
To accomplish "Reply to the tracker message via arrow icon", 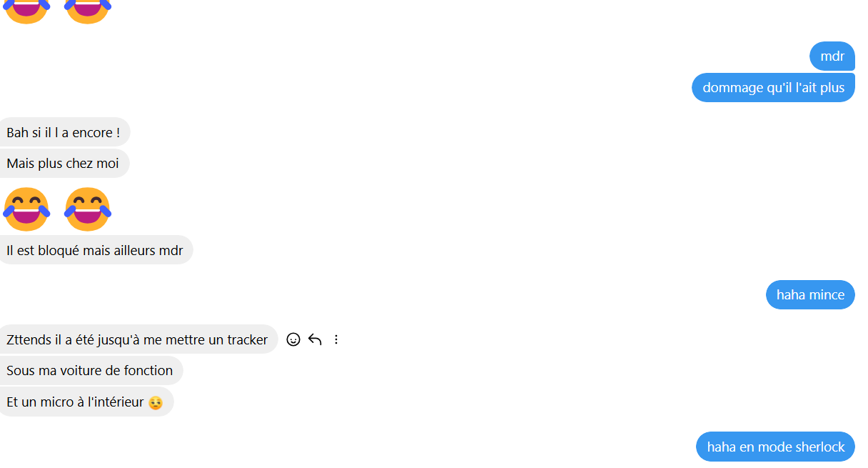I will pyautogui.click(x=315, y=339).
